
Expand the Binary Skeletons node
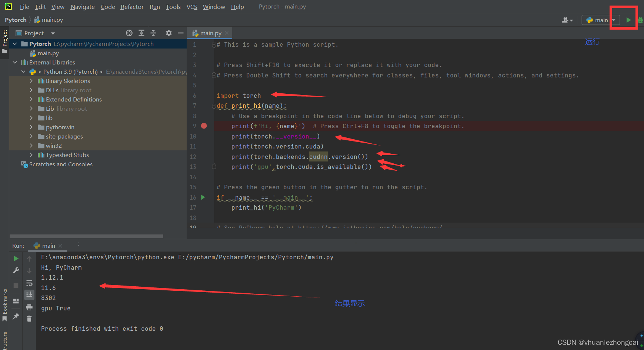tap(31, 81)
